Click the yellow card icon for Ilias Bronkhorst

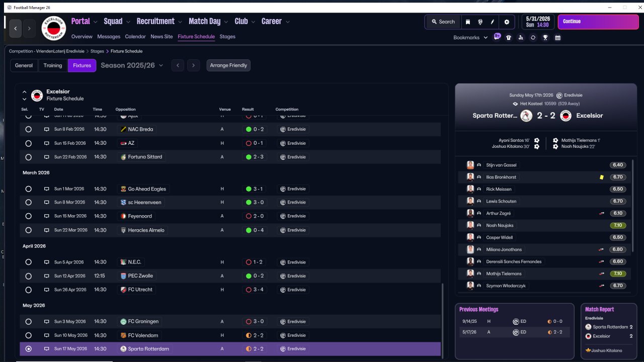tap(601, 177)
